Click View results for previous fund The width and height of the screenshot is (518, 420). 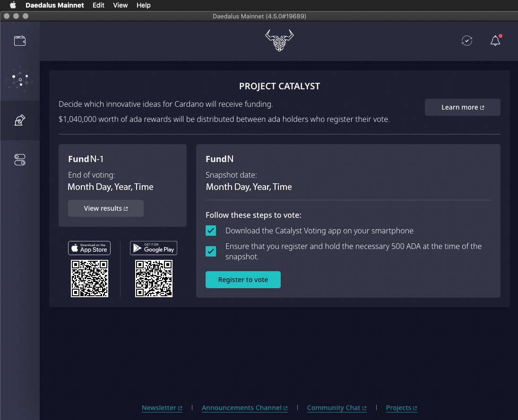click(x=106, y=208)
